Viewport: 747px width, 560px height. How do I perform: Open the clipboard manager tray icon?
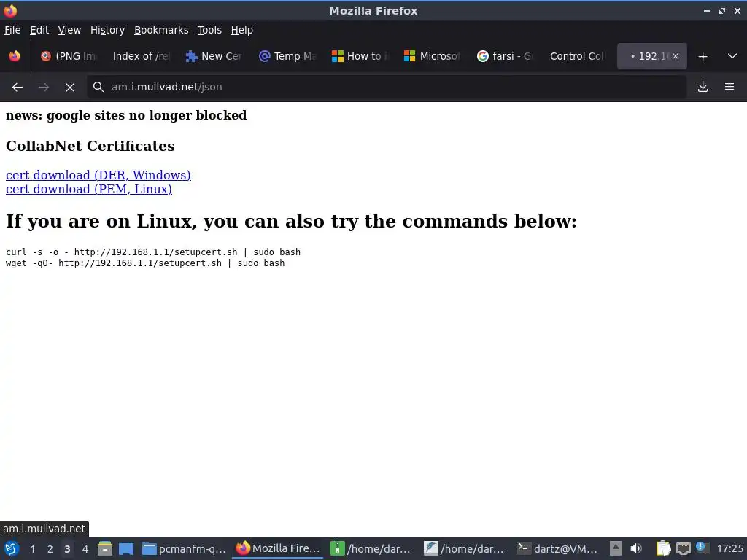point(663,548)
